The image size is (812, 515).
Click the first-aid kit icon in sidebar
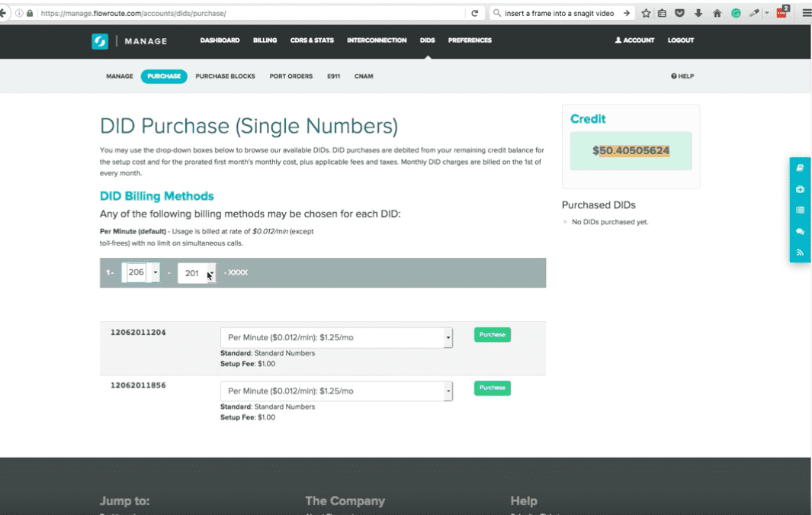[x=800, y=189]
